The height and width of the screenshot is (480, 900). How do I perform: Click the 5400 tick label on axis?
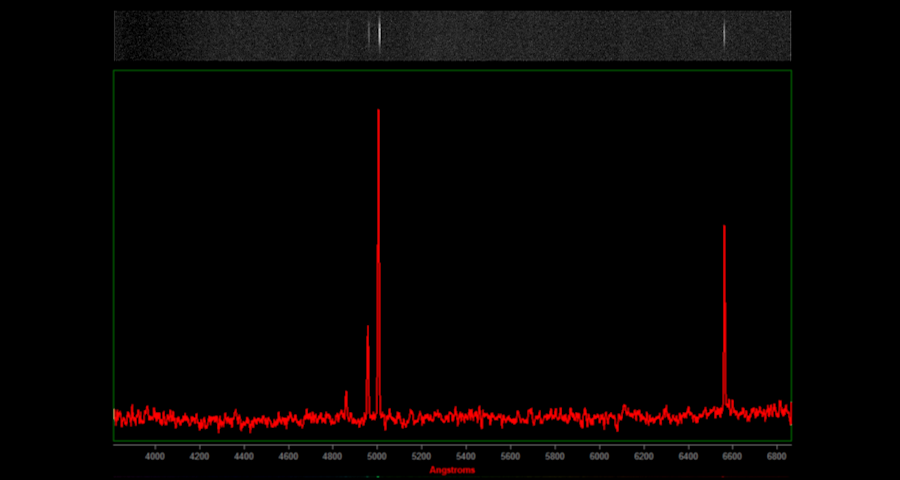(x=466, y=456)
